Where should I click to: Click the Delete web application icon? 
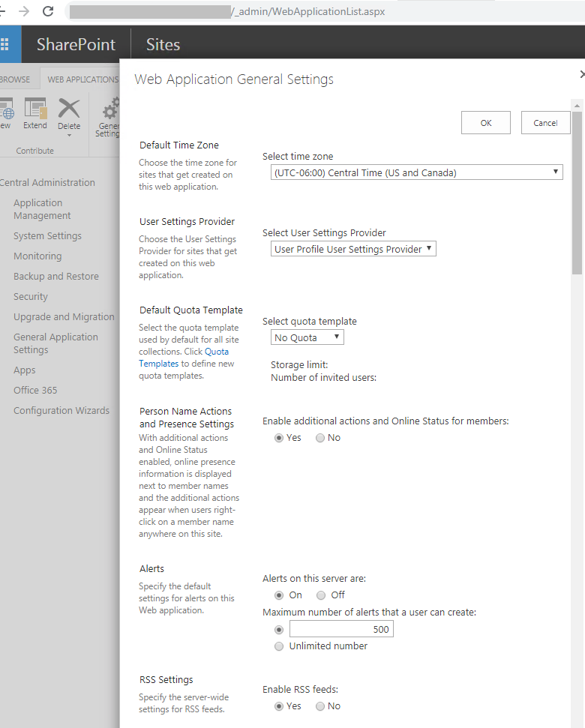69,111
